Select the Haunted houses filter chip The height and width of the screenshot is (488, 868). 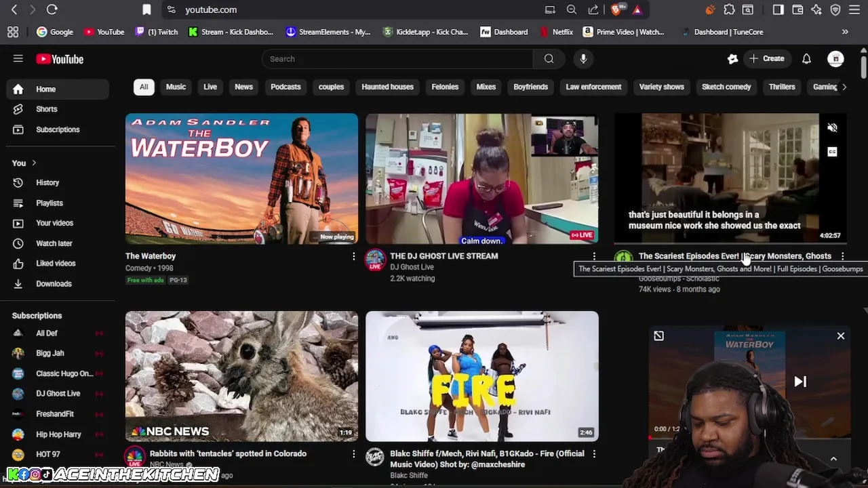point(387,87)
